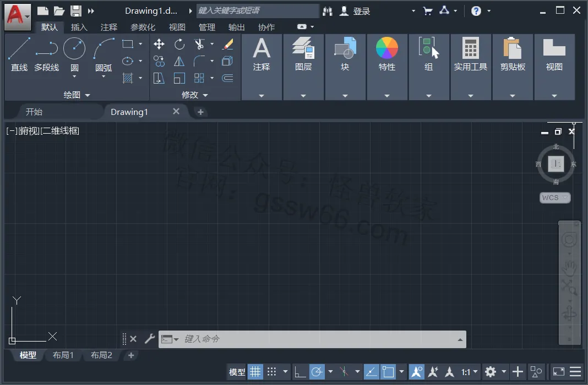This screenshot has width=588, height=385.
Task: Expand the Circle (圆) options arrow
Action: 74,77
